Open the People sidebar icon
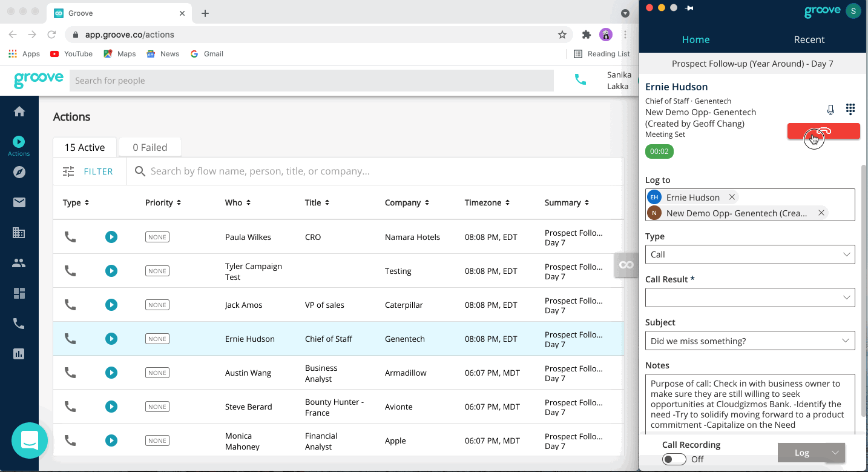 [x=19, y=263]
